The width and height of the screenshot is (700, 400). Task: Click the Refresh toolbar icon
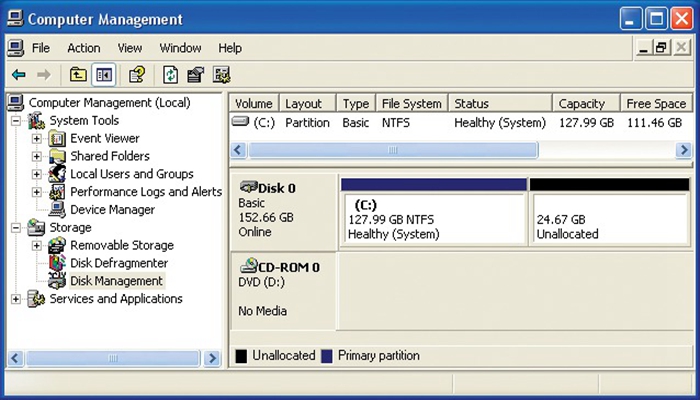click(x=170, y=75)
